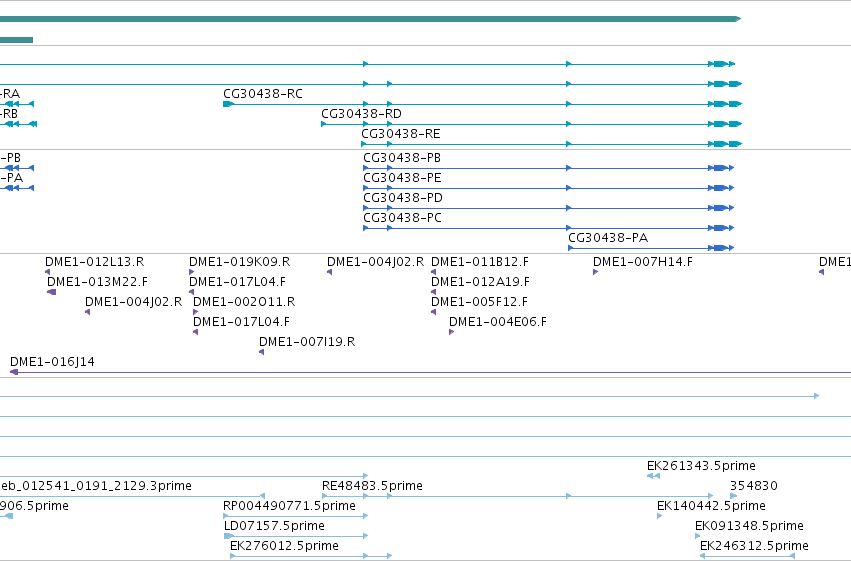Click the DME1-007I19.R clone end label
This screenshot has width=851, height=561.
click(x=307, y=342)
